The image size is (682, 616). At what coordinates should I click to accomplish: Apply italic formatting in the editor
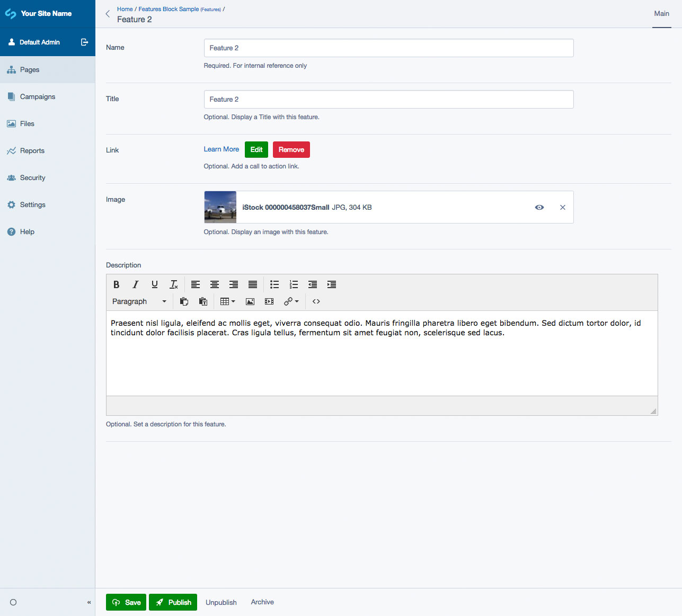click(136, 284)
